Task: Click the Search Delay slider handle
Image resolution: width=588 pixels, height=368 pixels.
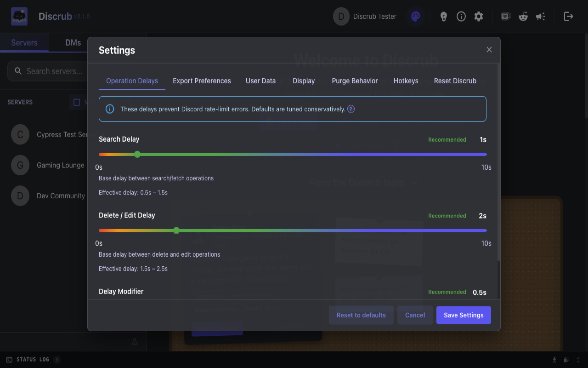Action: 137,154
